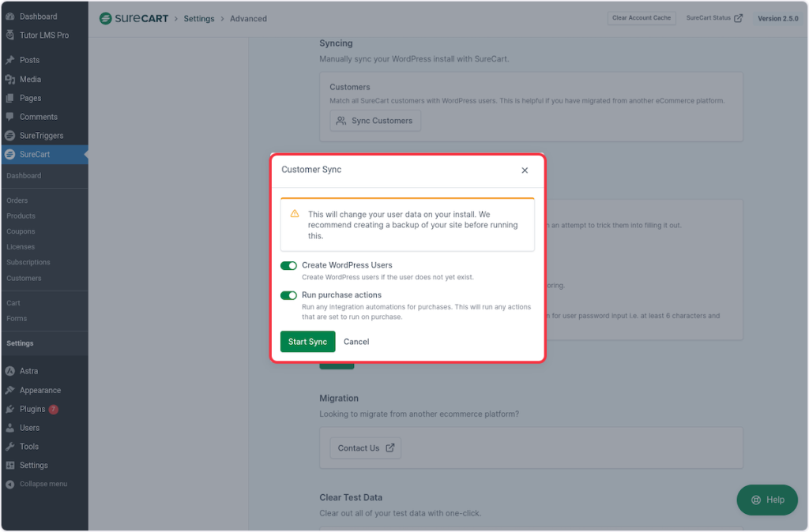Click the Comments bubble icon

coord(10,117)
